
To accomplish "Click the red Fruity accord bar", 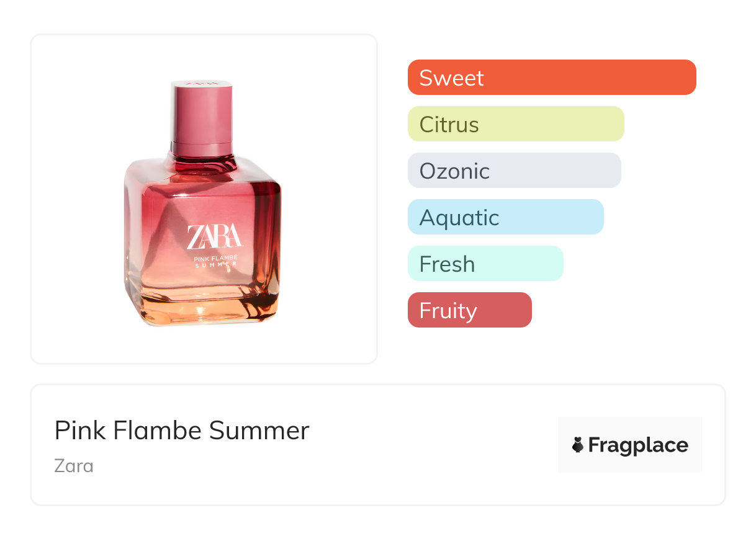I will click(469, 310).
